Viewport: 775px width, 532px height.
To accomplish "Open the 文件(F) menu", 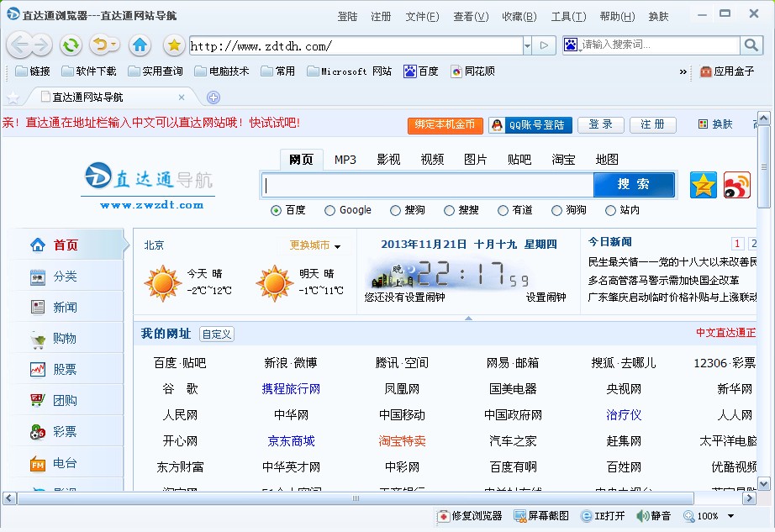I will pos(422,17).
